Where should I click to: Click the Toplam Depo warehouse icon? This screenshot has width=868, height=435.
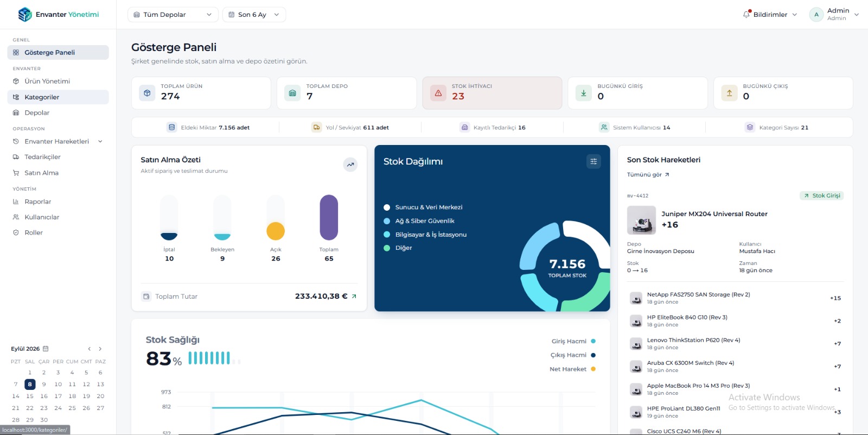point(292,93)
